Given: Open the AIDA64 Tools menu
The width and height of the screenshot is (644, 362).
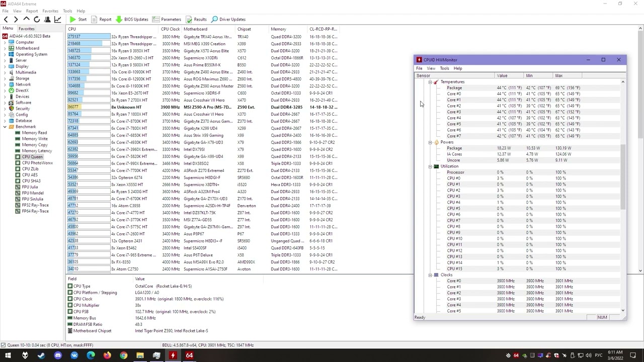Looking at the screenshot, I should (67, 11).
